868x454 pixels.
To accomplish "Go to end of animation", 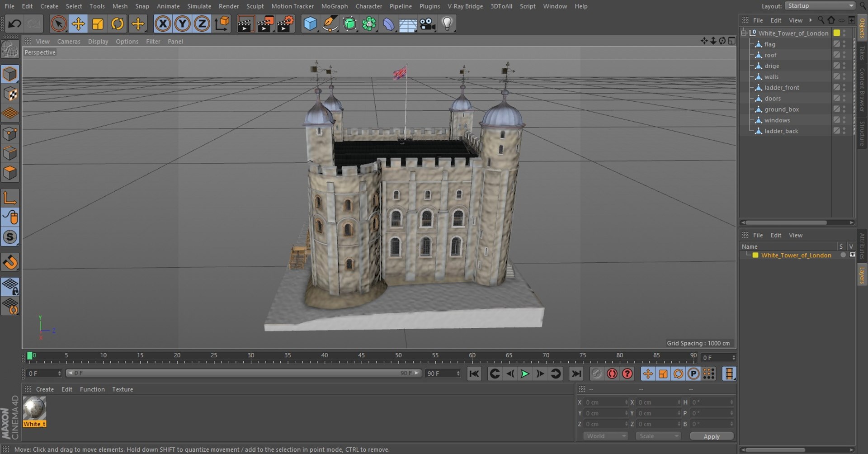I will [576, 374].
